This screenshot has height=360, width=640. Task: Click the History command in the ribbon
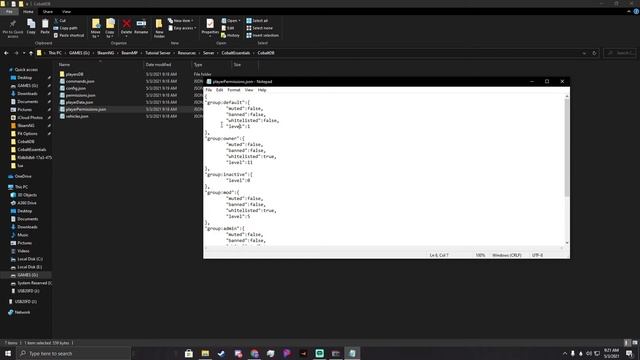[x=230, y=35]
